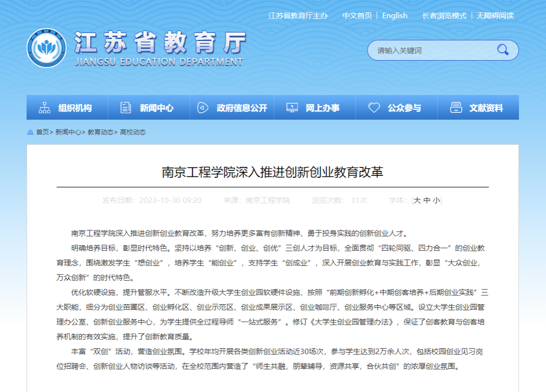Click the 政府信息公开 arrow icon

[203, 108]
